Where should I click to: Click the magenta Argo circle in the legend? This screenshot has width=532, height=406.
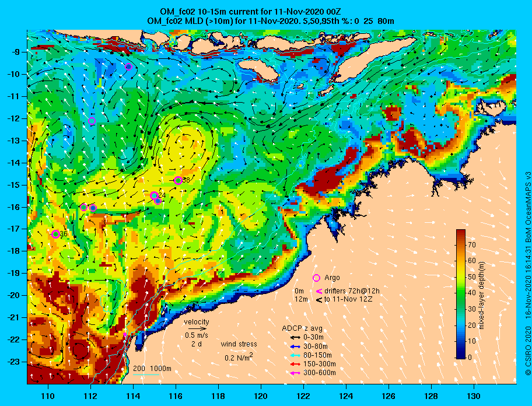(316, 278)
